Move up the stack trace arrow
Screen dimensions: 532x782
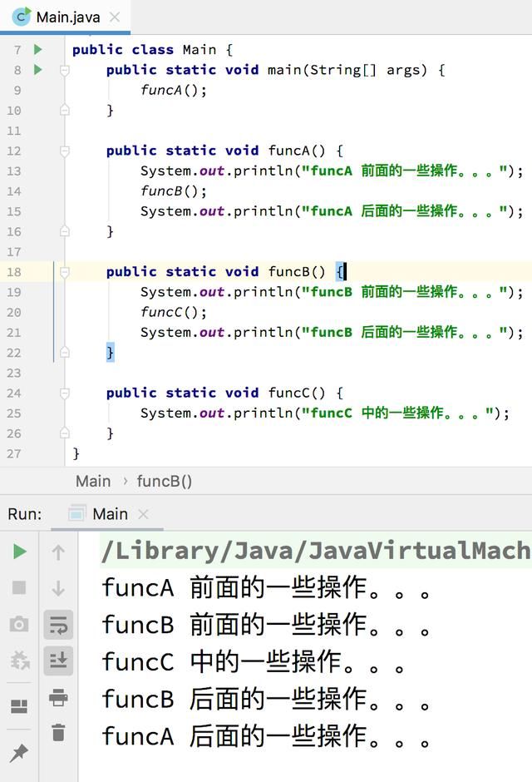pos(58,552)
